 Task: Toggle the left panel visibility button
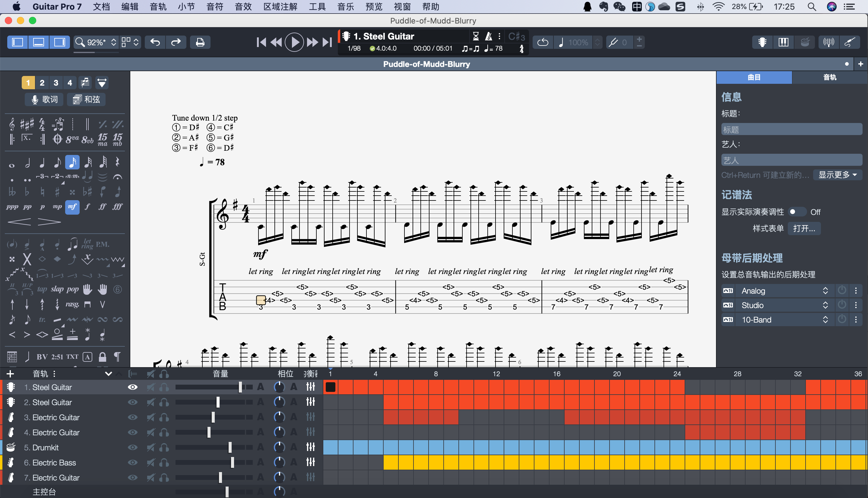coord(17,42)
